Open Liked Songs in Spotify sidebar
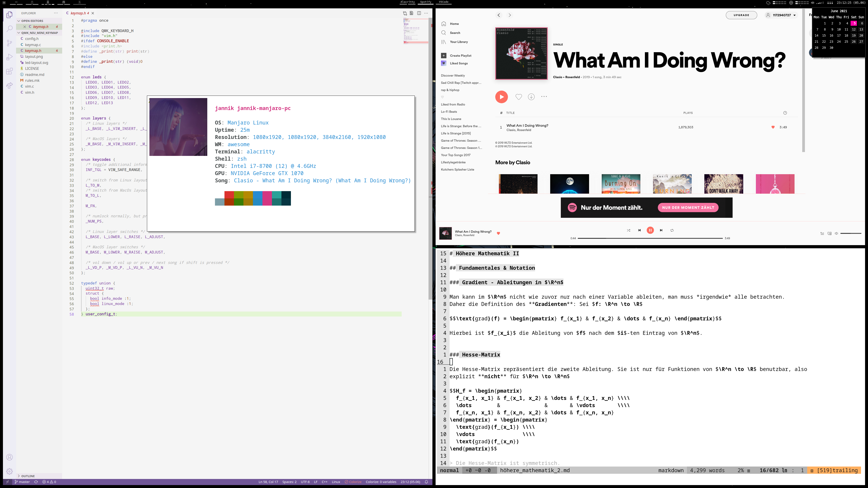Screen dimensions: 868x488 click(455, 63)
